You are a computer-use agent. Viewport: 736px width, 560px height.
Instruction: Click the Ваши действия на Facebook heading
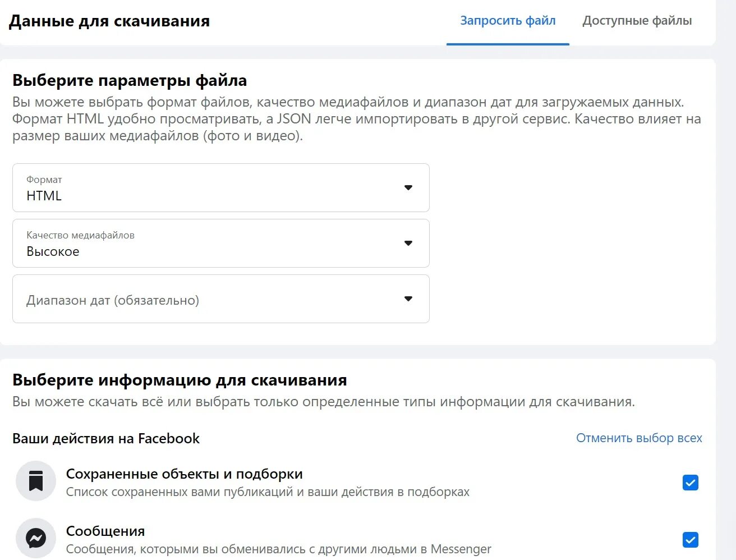(x=106, y=438)
